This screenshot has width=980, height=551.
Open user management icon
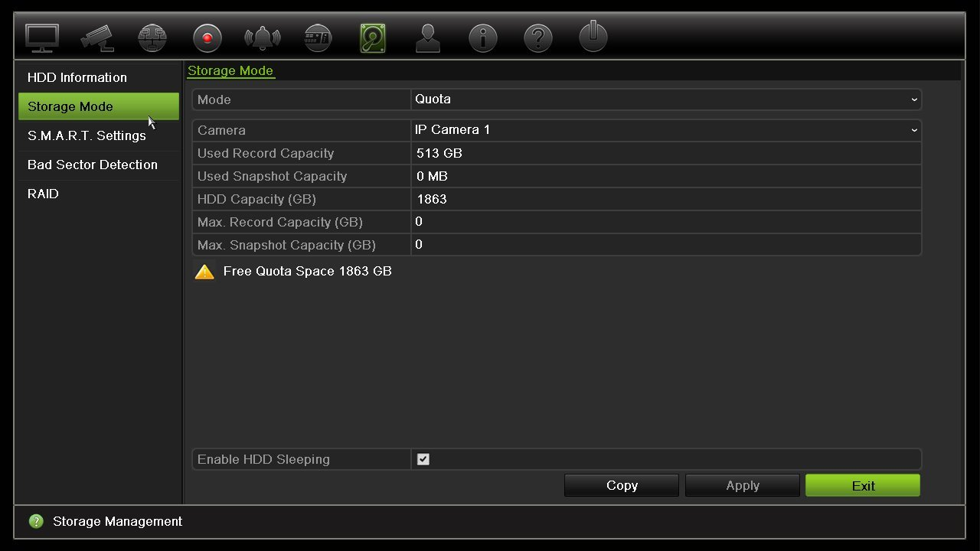click(x=428, y=37)
